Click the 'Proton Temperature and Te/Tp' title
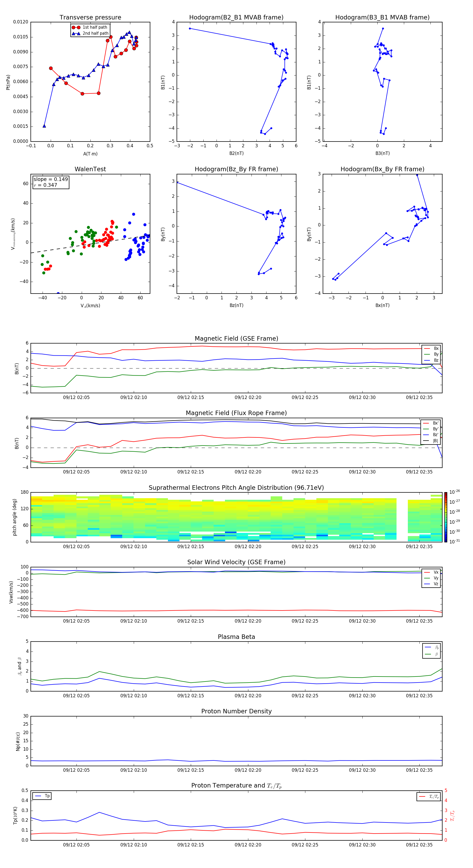This screenshot has height=868, width=473. [x=236, y=786]
